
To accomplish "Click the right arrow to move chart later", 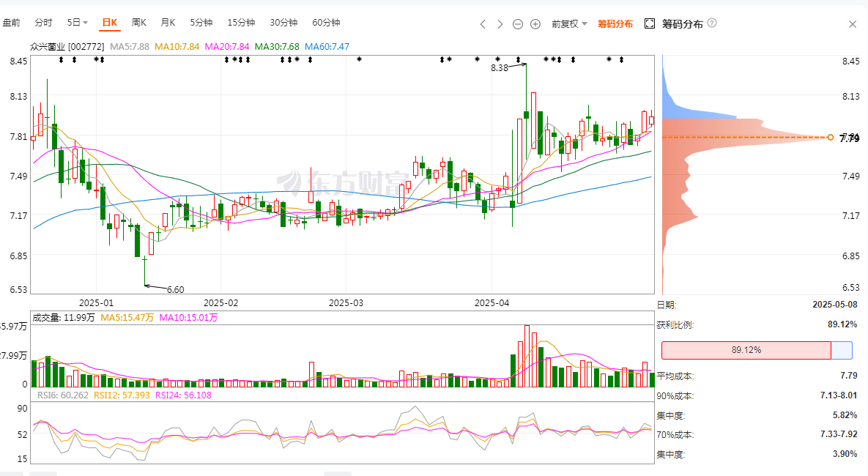I will (x=500, y=23).
